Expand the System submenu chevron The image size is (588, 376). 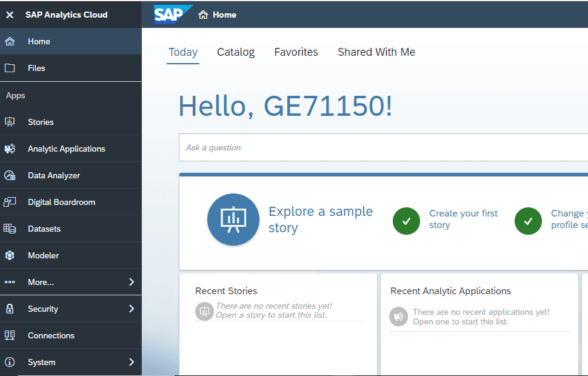(x=132, y=362)
